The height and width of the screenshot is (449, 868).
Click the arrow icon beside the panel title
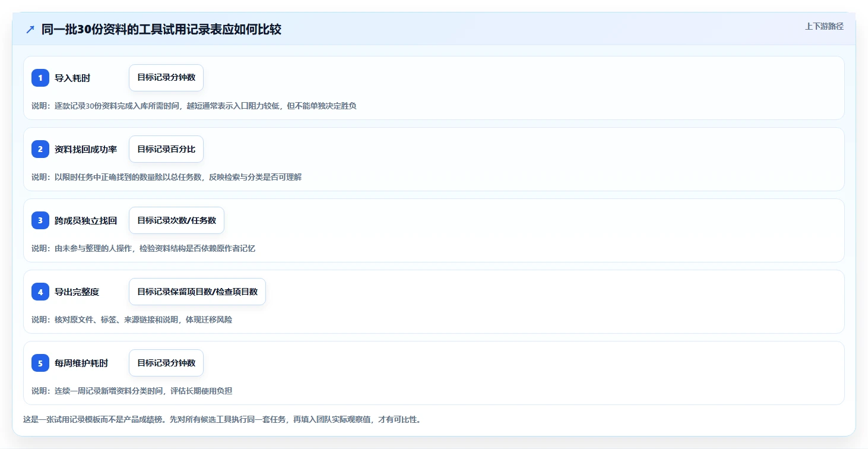30,30
